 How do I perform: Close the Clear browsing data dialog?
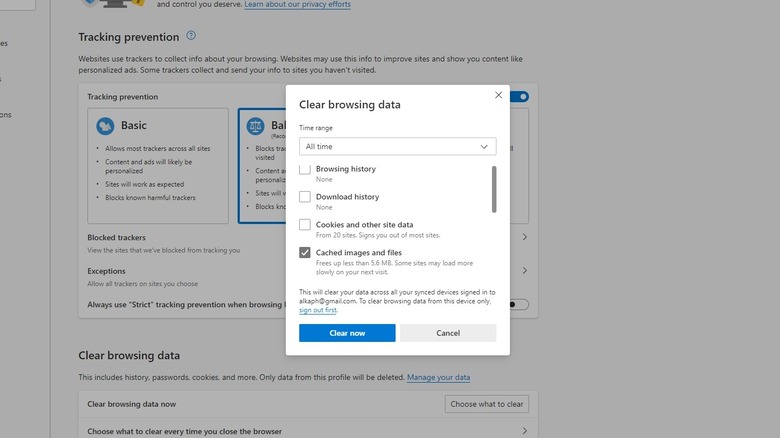click(498, 95)
